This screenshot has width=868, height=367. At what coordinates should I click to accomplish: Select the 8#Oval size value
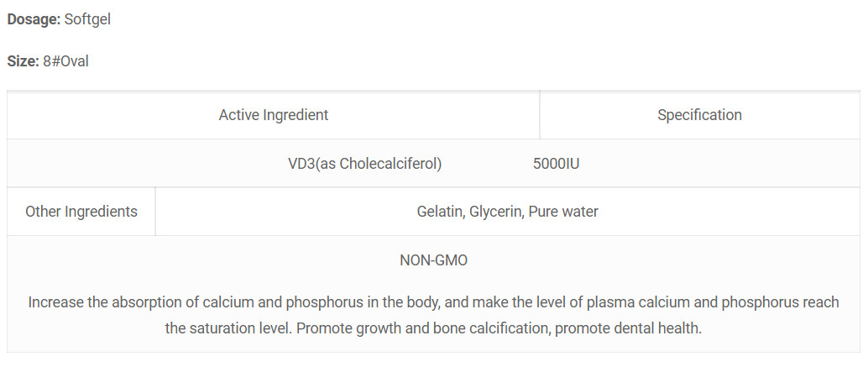tap(65, 61)
